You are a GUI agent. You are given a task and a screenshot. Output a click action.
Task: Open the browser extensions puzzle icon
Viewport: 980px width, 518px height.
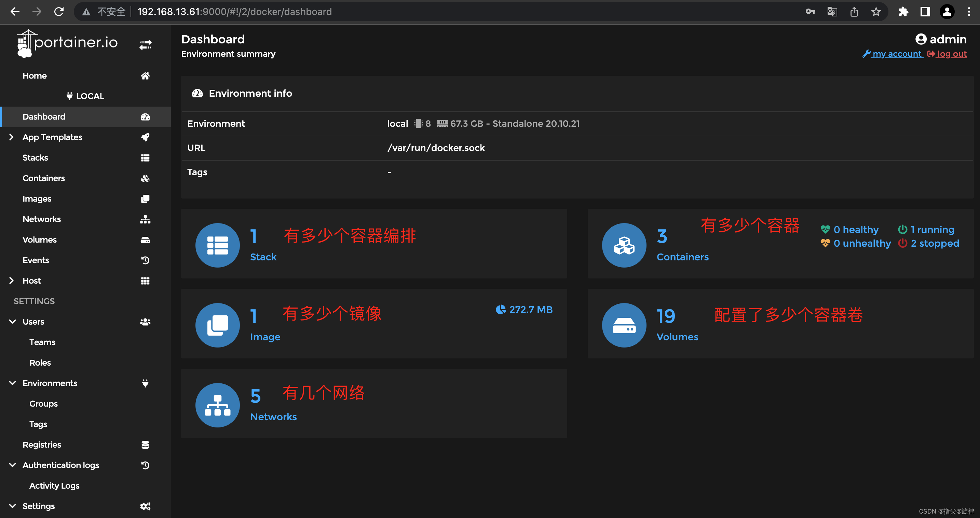point(903,12)
